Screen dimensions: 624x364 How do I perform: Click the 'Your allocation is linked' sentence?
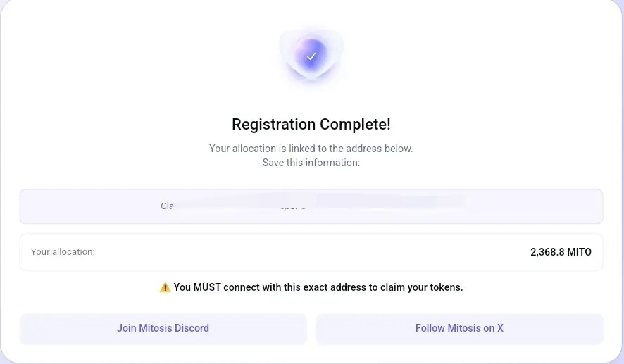pos(311,149)
